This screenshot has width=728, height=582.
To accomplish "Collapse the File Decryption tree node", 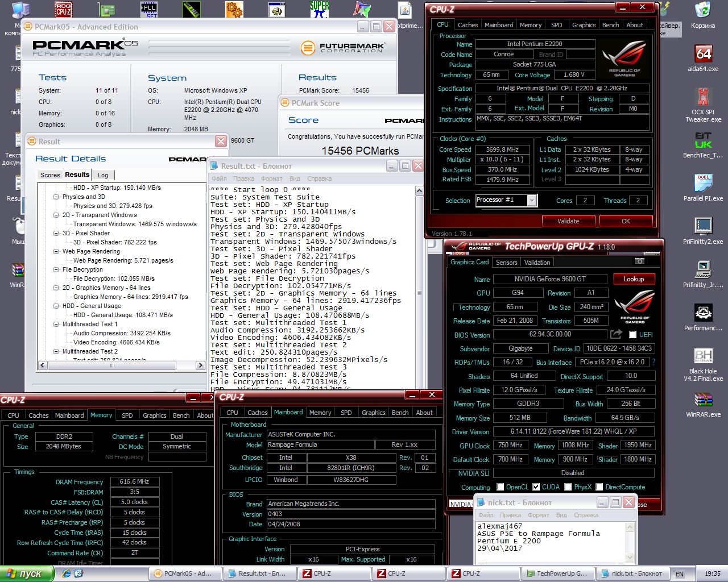I will click(56, 269).
